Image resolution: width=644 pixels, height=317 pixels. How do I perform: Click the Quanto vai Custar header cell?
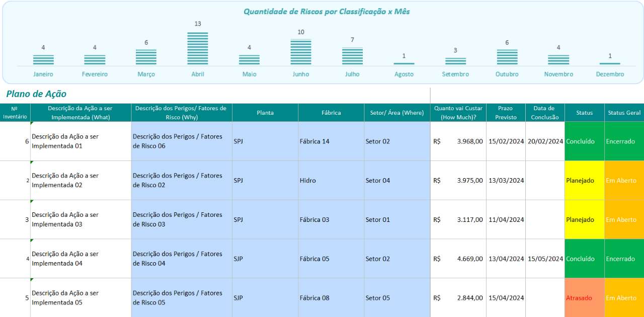point(458,113)
